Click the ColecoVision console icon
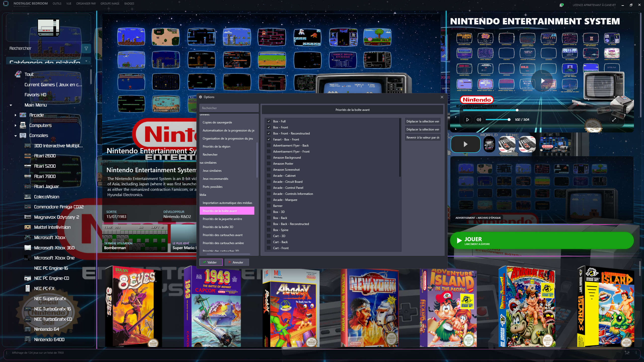 tap(28, 197)
